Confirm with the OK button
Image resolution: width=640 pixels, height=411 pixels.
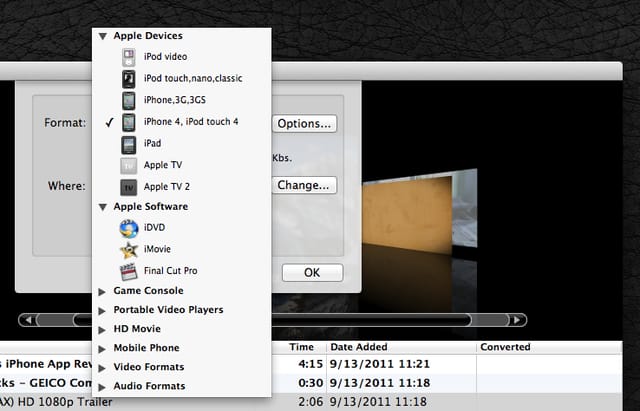[x=312, y=273]
